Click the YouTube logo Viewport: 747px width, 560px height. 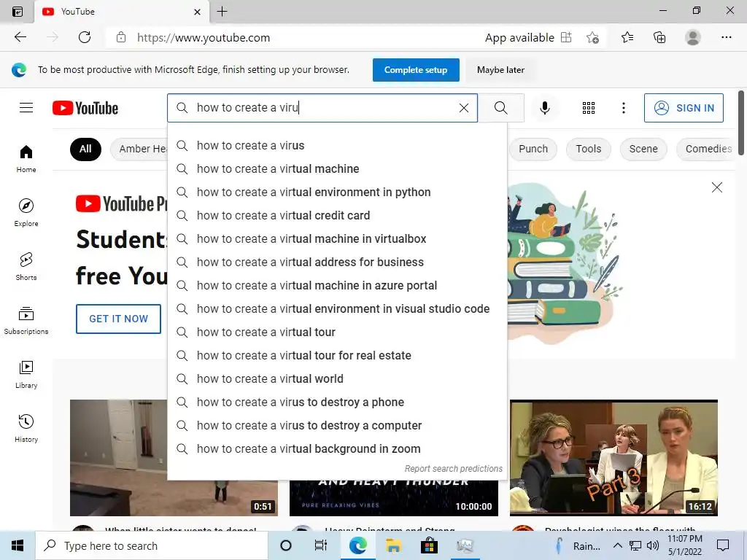click(85, 108)
